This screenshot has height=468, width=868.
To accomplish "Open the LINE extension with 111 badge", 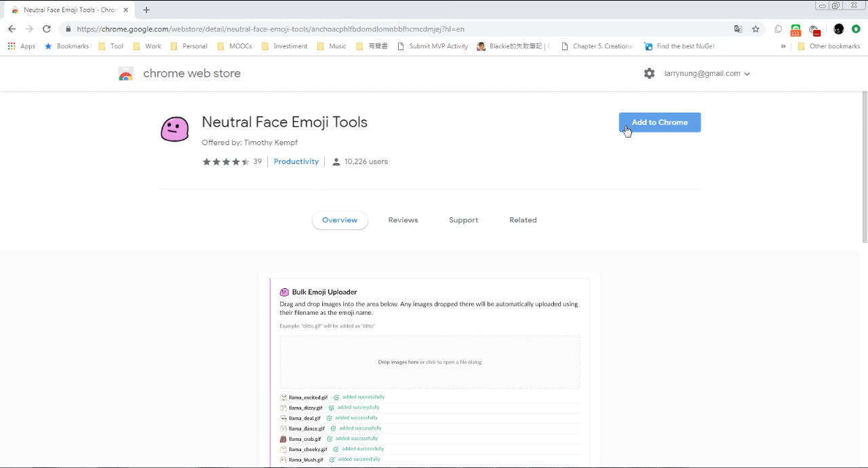I will (795, 30).
